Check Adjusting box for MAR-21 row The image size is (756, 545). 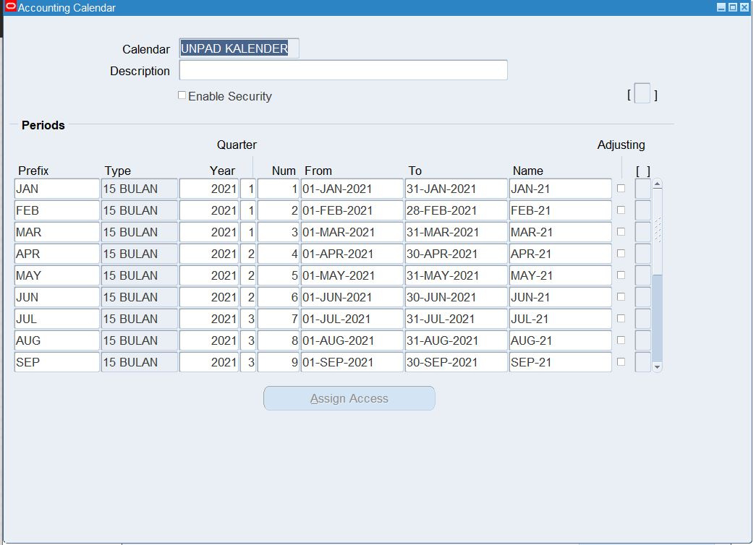(x=621, y=232)
